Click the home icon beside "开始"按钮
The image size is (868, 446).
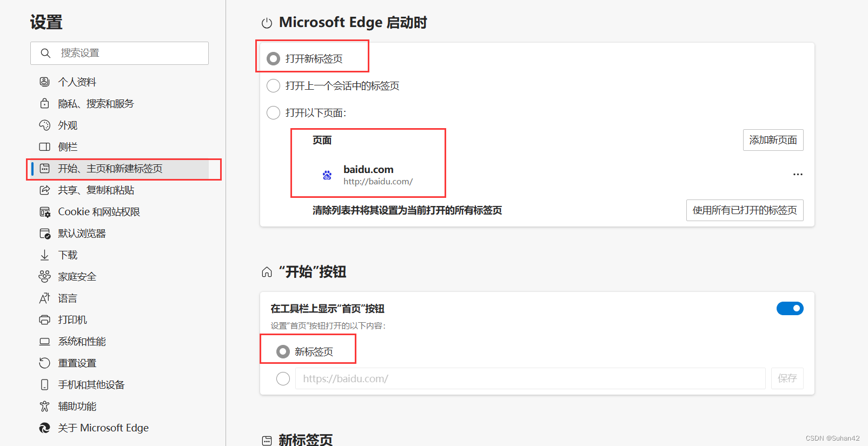[267, 272]
